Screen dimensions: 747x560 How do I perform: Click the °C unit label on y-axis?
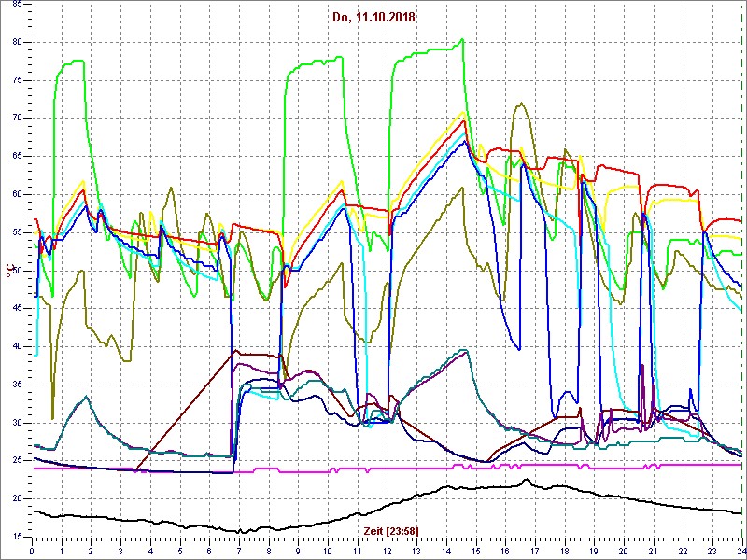[x=8, y=272]
